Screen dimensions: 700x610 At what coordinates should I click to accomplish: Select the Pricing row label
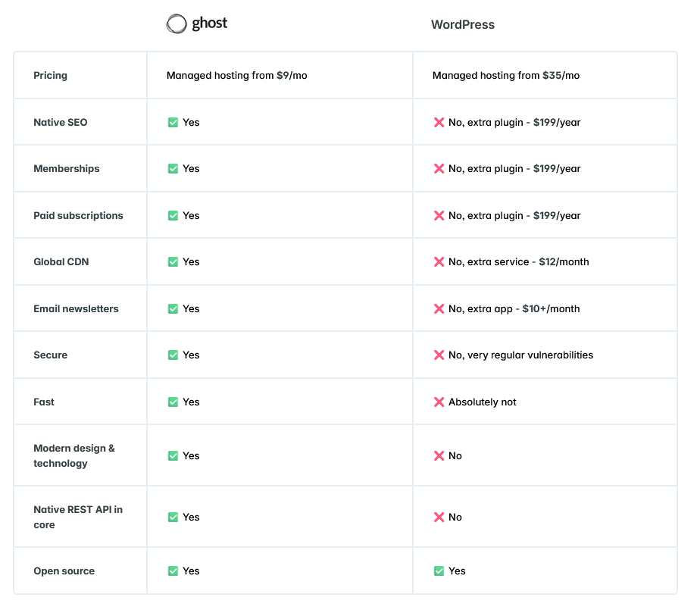[x=51, y=76]
